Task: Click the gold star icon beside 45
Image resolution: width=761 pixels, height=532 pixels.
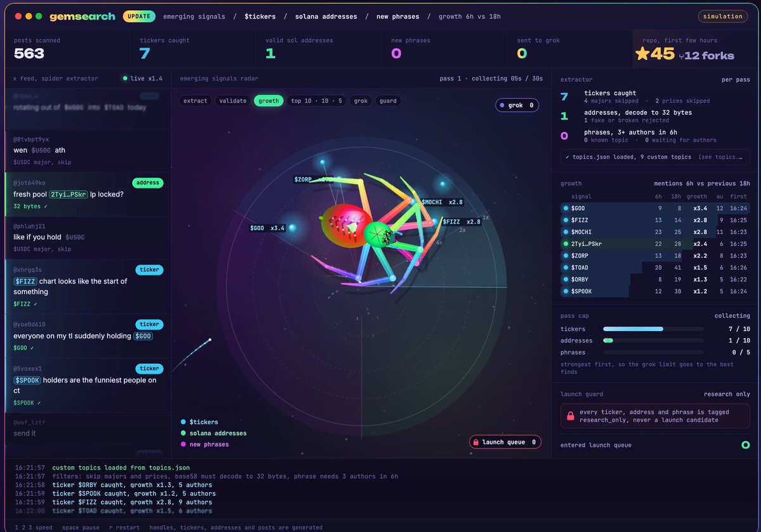Action: click(642, 54)
